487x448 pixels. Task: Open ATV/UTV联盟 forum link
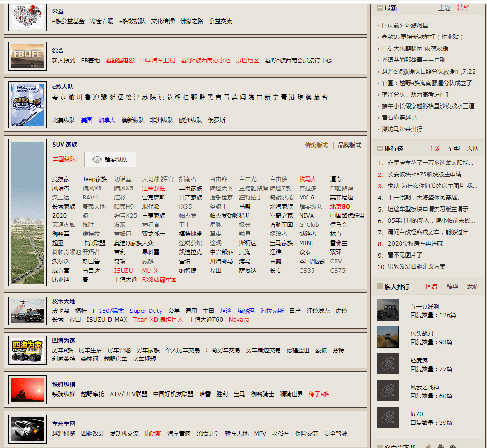pos(128,394)
